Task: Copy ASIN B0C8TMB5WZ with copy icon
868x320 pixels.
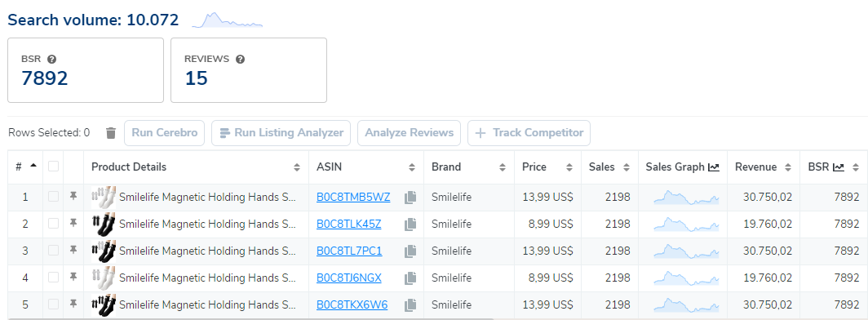Action: [410, 197]
